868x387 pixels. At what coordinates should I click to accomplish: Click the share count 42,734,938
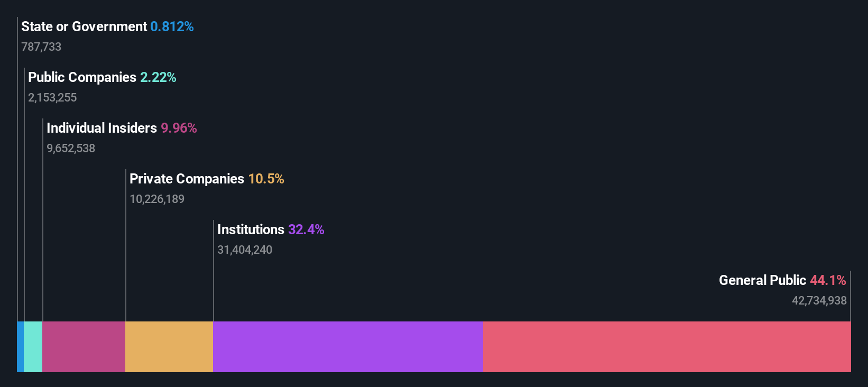tap(819, 300)
